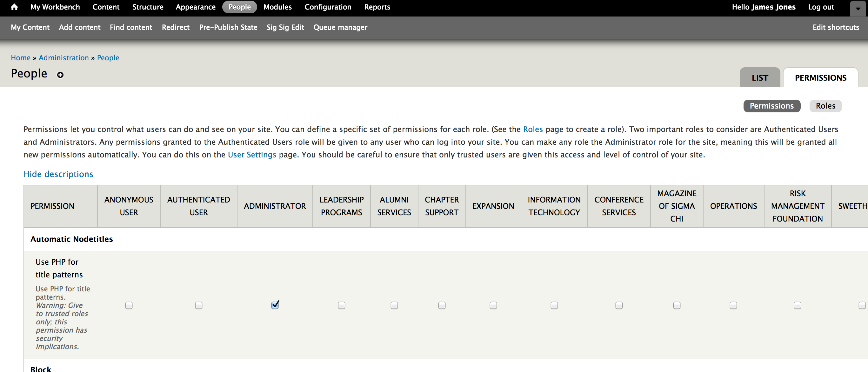Select the People admin menu item
The image size is (868, 372).
click(x=240, y=7)
